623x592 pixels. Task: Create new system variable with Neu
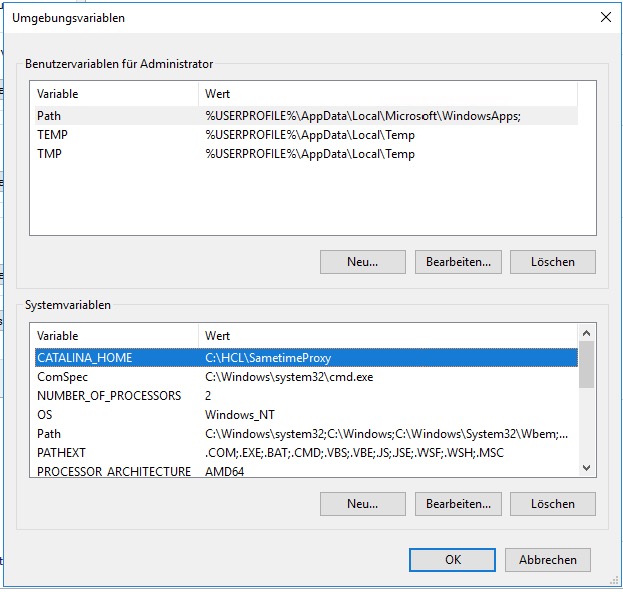(362, 504)
